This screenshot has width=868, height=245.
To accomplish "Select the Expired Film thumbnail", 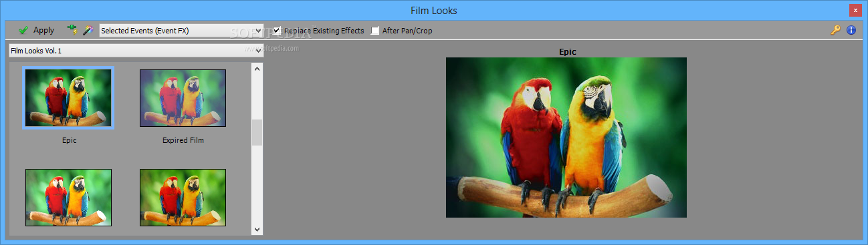I will (x=183, y=97).
